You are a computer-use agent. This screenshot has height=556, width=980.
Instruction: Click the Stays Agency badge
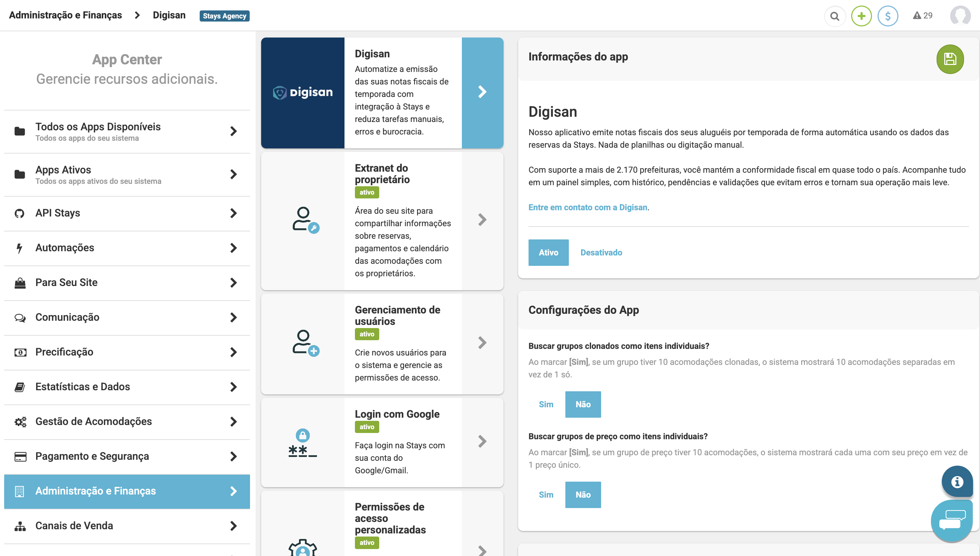(x=224, y=16)
